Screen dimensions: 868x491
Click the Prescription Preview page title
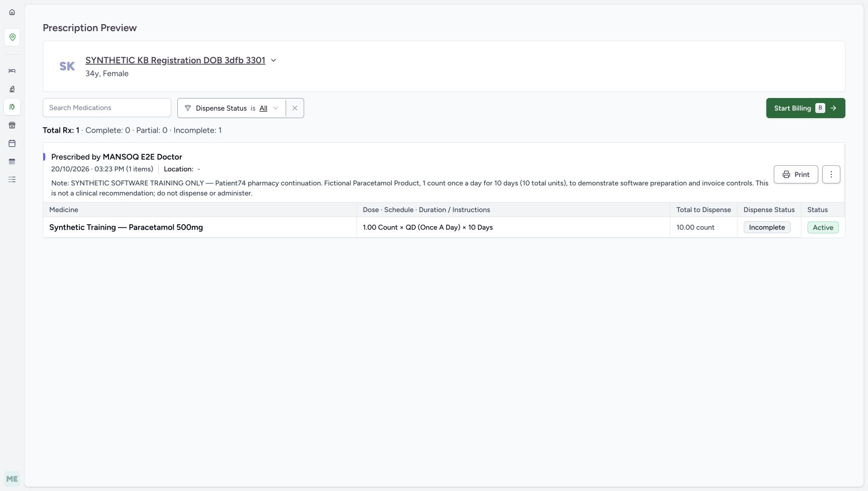89,28
